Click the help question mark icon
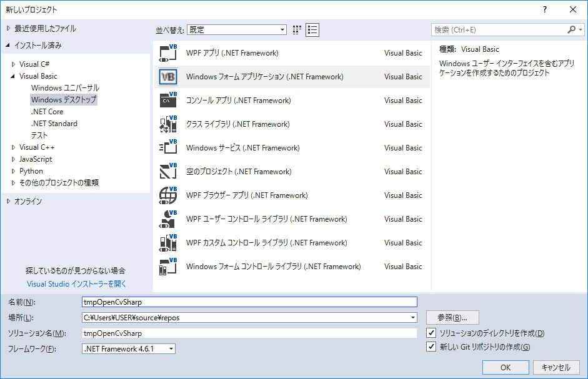 tap(544, 10)
